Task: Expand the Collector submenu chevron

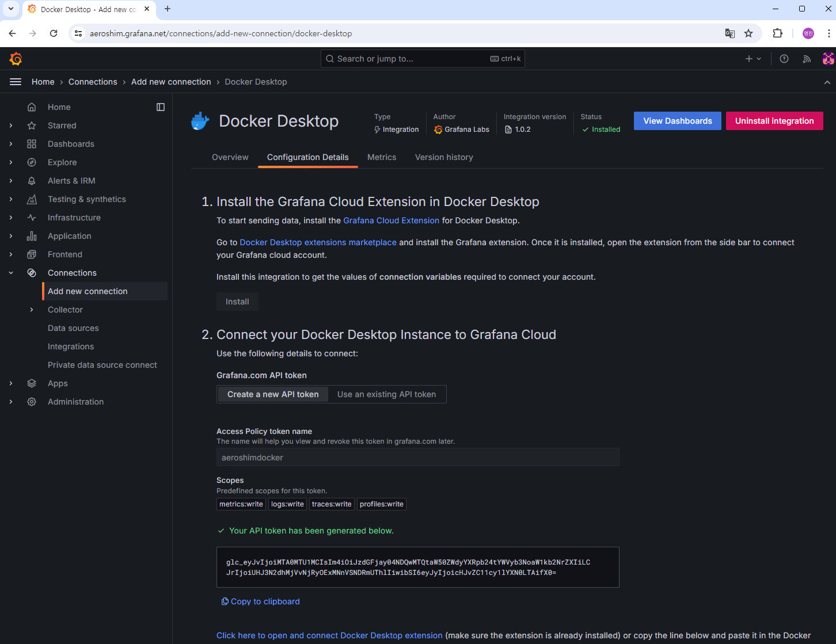Action: [x=32, y=310]
